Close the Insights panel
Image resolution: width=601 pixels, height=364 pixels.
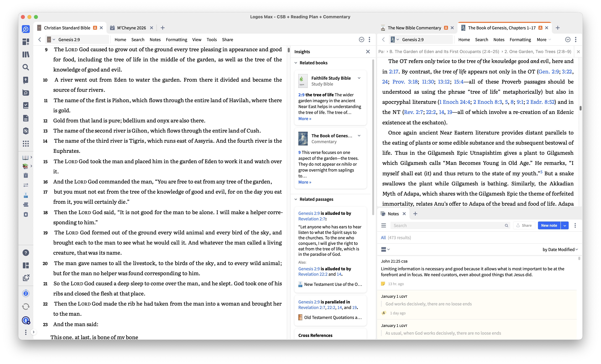[368, 52]
